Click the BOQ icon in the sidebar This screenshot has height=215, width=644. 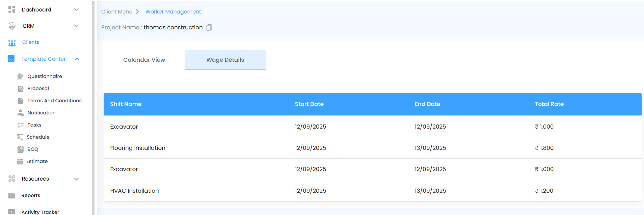21,149
